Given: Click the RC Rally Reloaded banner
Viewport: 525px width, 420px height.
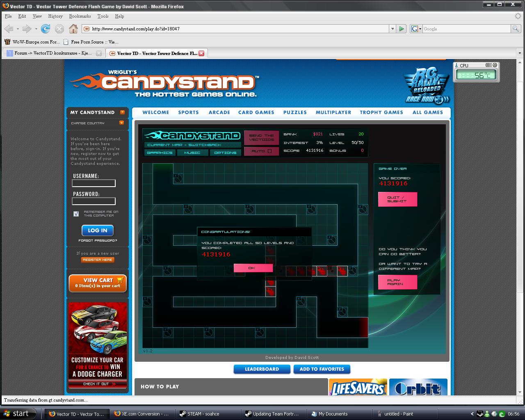Looking at the screenshot, I should tap(427, 85).
